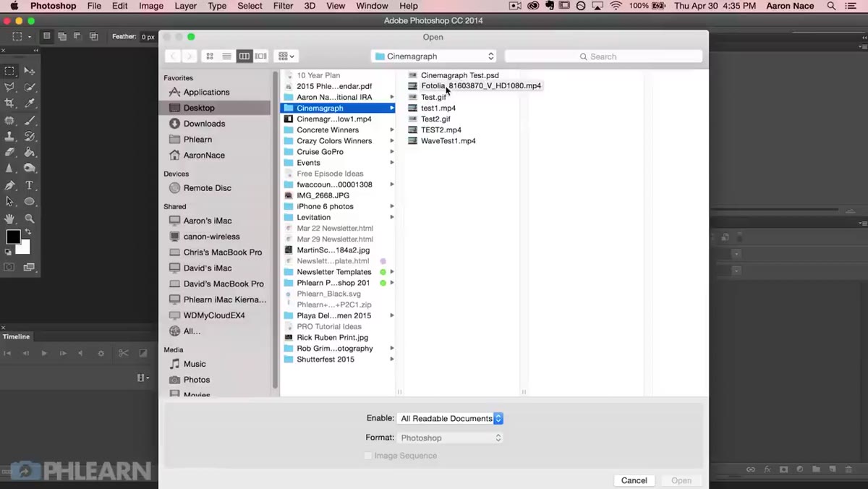The height and width of the screenshot is (489, 868).
Task: Choose Add to Selection mode
Action: tap(62, 36)
